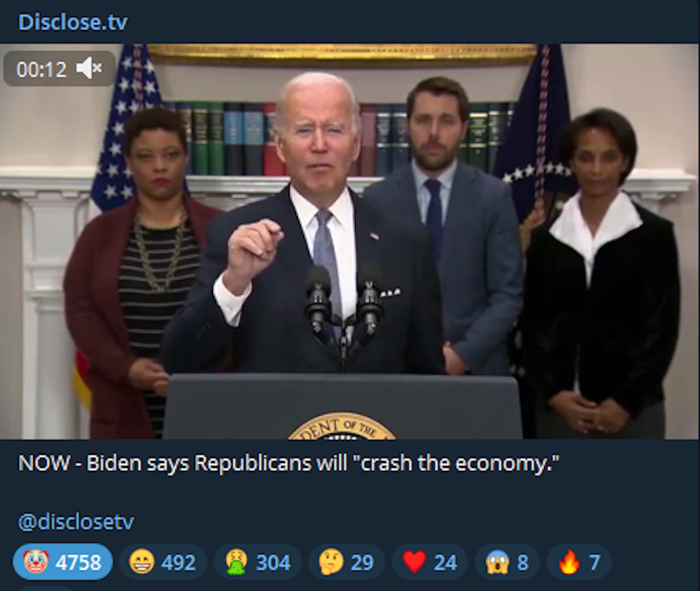Choose the thinking face emoji reaction
This screenshot has width=700, height=591.
coord(331,562)
